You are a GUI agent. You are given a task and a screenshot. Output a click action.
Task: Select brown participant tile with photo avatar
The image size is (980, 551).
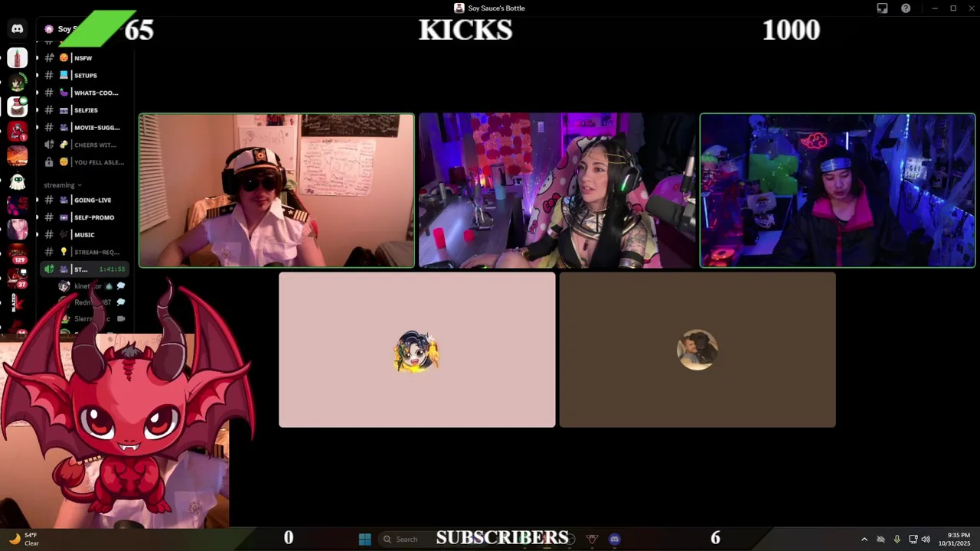point(697,350)
